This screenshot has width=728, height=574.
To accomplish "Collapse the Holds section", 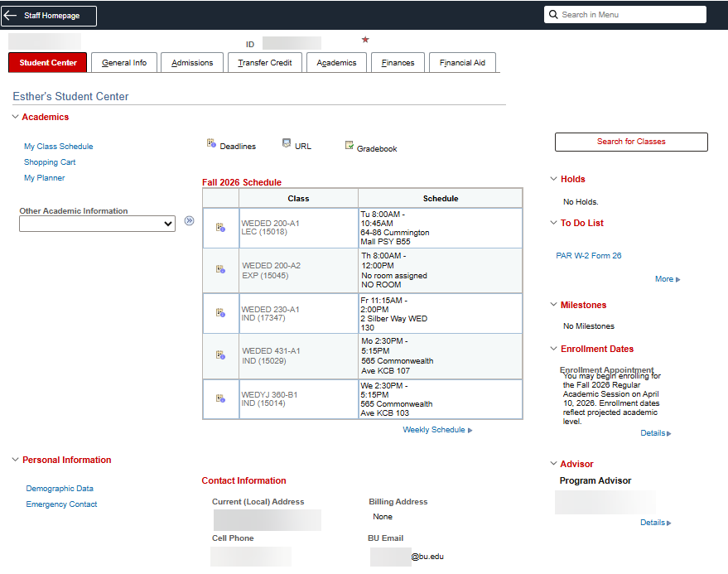I will point(553,179).
